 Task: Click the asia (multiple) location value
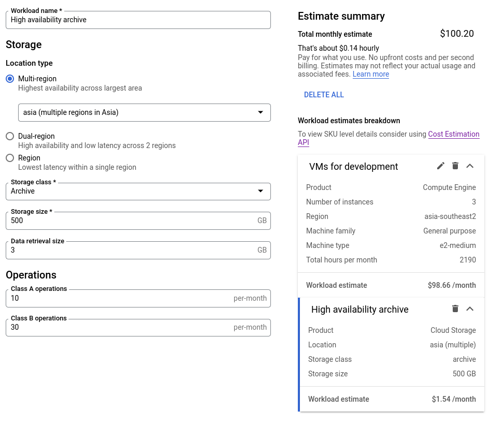(x=453, y=345)
